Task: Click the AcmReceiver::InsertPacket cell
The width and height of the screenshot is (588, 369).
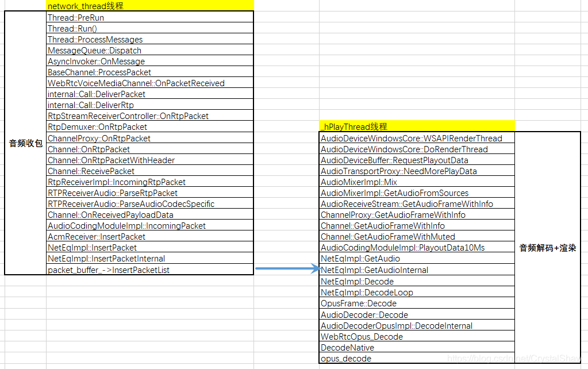Action: pos(149,237)
